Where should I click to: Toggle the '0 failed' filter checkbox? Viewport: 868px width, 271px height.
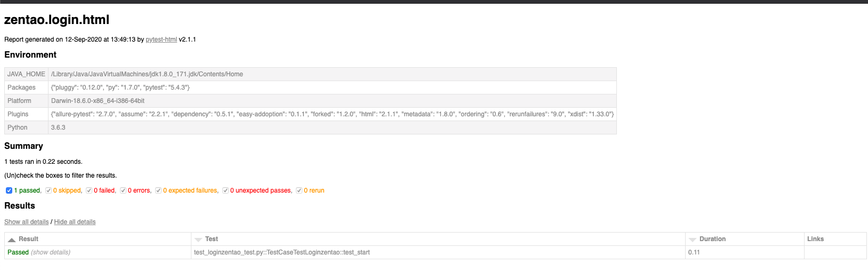tap(89, 190)
